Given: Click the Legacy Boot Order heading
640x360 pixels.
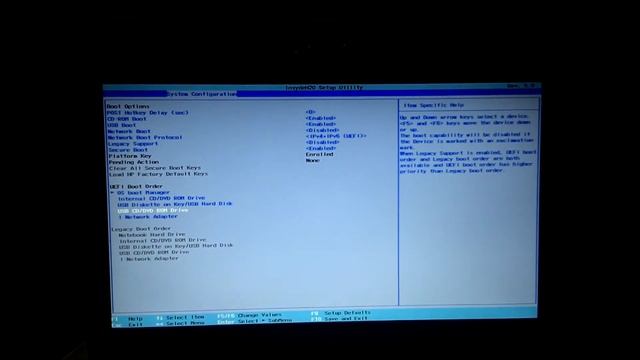Looking at the screenshot, I should (141, 229).
